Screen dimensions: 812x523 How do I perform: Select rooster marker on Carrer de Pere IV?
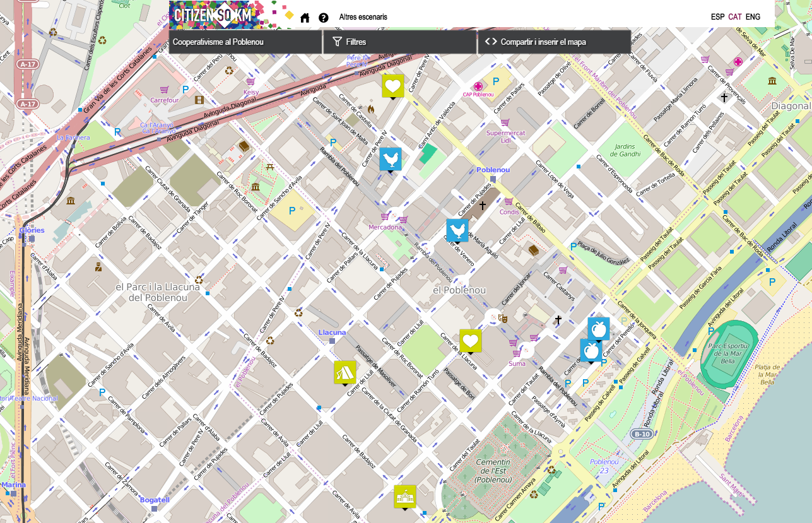coord(391,160)
